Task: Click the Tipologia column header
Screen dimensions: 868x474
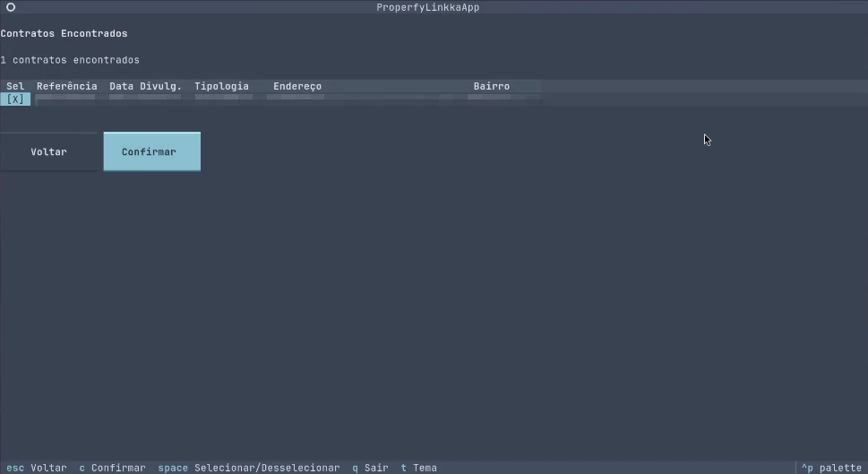Action: [x=221, y=86]
